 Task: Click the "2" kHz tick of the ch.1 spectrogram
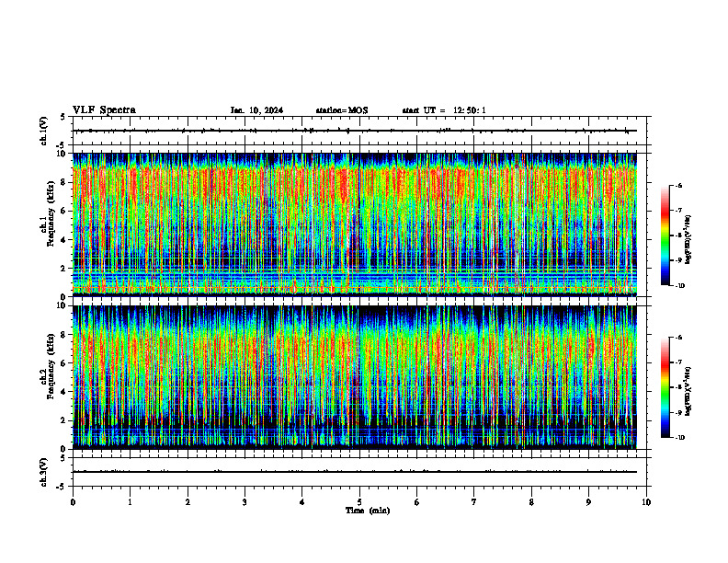tap(63, 269)
